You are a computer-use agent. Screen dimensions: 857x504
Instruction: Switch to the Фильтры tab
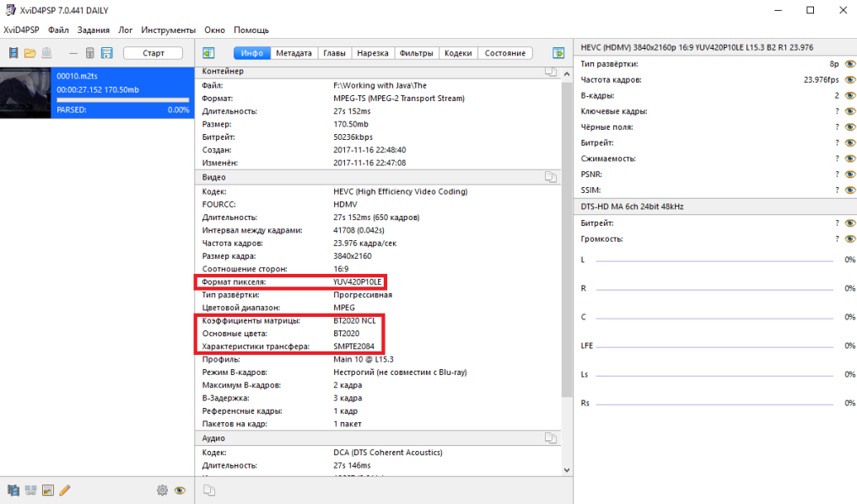point(416,53)
